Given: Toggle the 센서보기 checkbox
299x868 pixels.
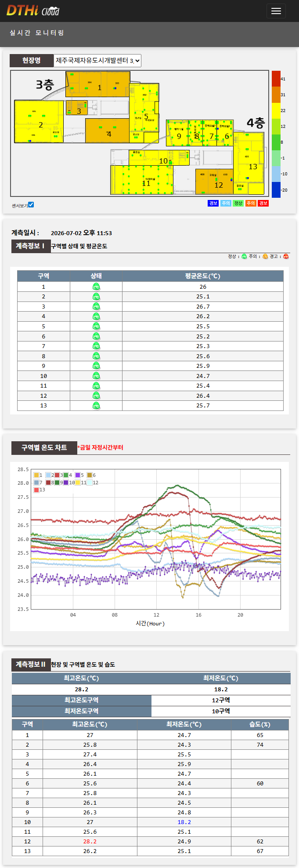Looking at the screenshot, I should tap(31, 205).
